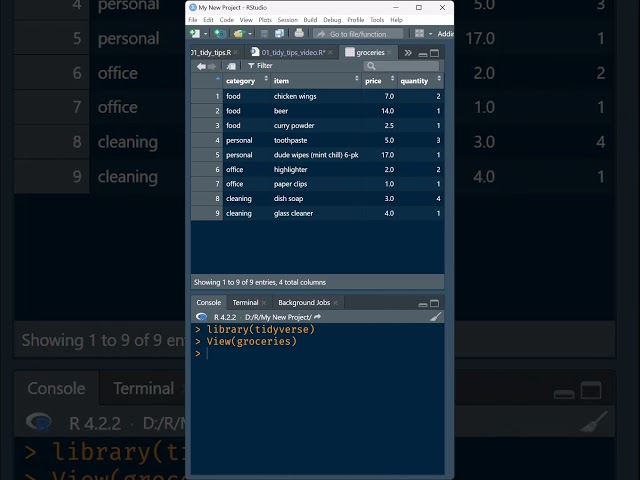Image resolution: width=640 pixels, height=480 pixels.
Task: Click the row index sort arrow
Action: (x=218, y=78)
